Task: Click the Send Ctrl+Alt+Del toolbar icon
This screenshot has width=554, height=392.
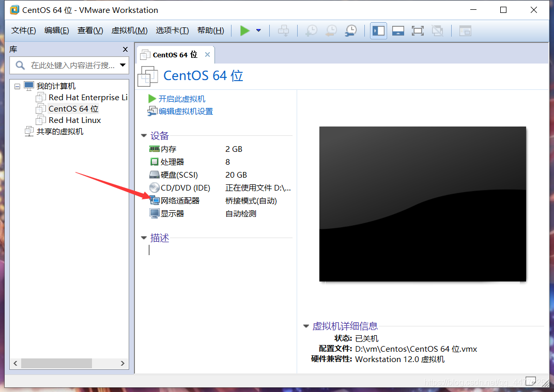Action: click(283, 30)
